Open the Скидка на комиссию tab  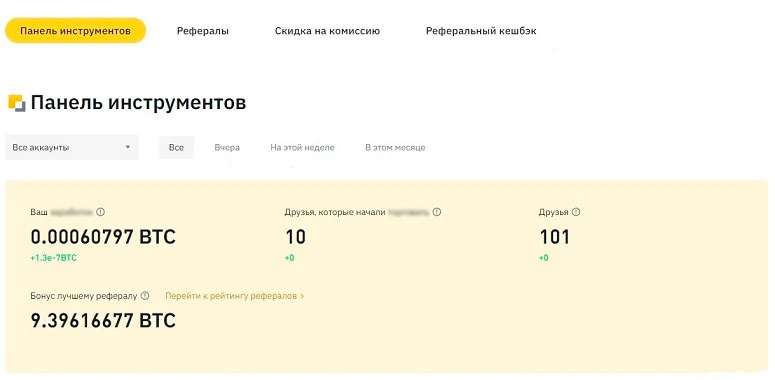(327, 31)
